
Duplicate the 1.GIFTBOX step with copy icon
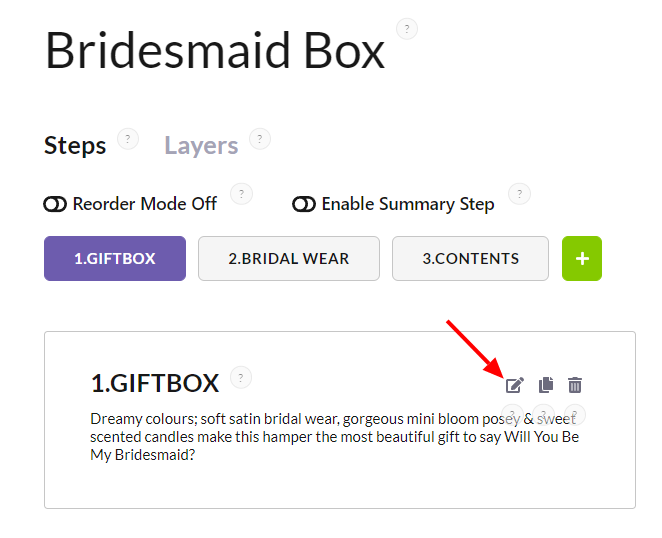546,385
